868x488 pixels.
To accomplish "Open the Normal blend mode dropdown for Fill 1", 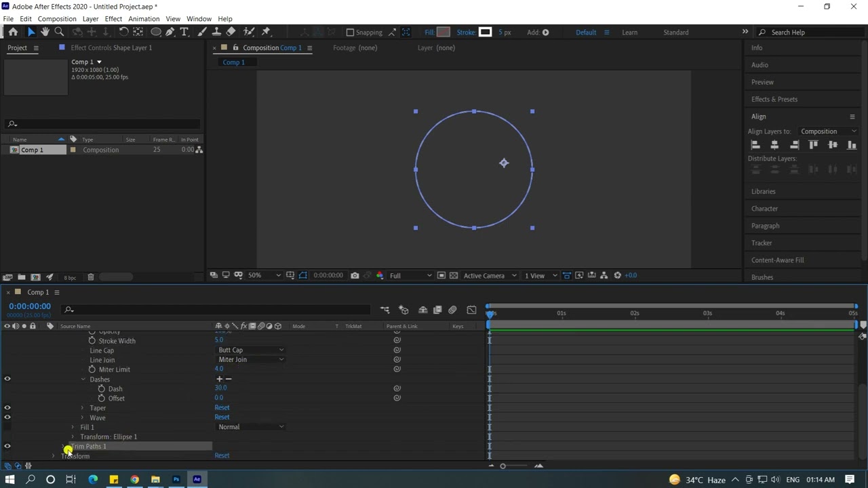I will pyautogui.click(x=250, y=427).
